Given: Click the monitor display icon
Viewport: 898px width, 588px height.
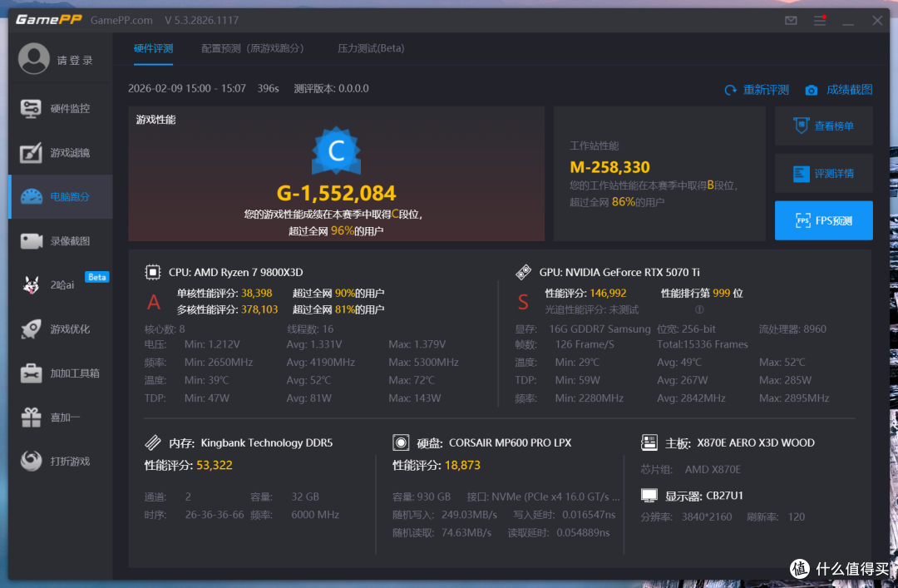Looking at the screenshot, I should pyautogui.click(x=649, y=495).
